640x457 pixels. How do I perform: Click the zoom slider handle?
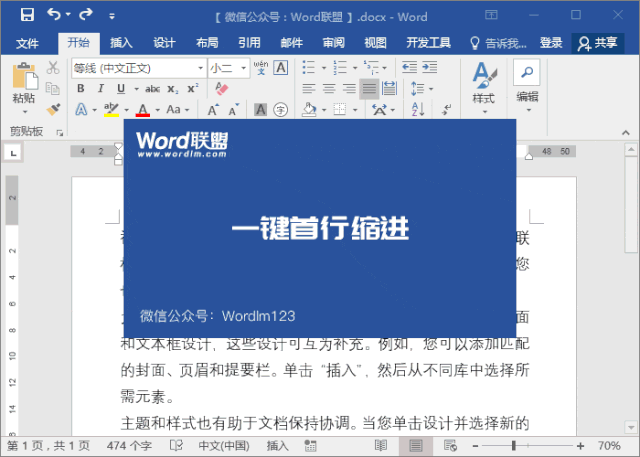coord(513,446)
